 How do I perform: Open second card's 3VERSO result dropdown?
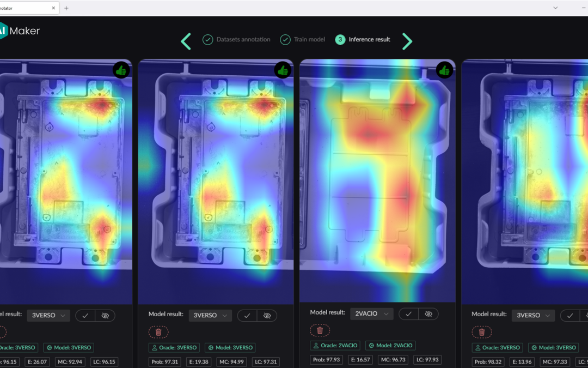pos(210,316)
